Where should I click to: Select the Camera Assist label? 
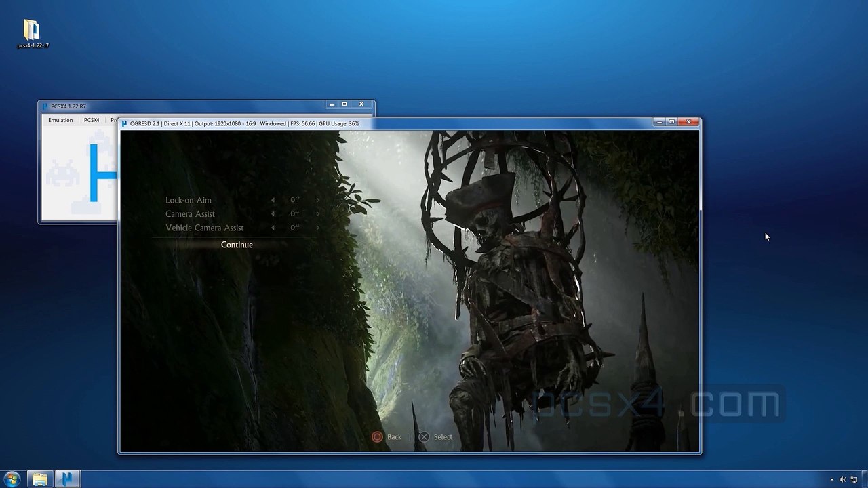[190, 213]
